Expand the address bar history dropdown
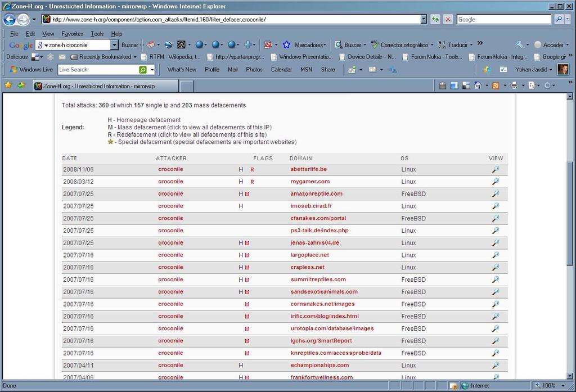 click(424, 19)
